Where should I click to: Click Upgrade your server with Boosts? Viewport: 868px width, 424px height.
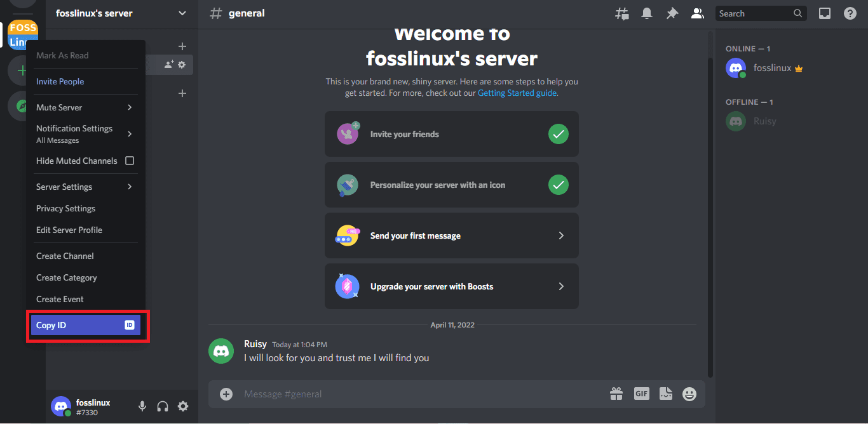click(451, 286)
